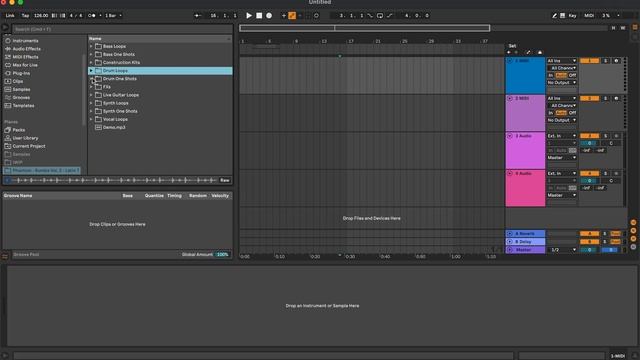Click the Tap tempo button
640x360 pixels.
[25, 16]
